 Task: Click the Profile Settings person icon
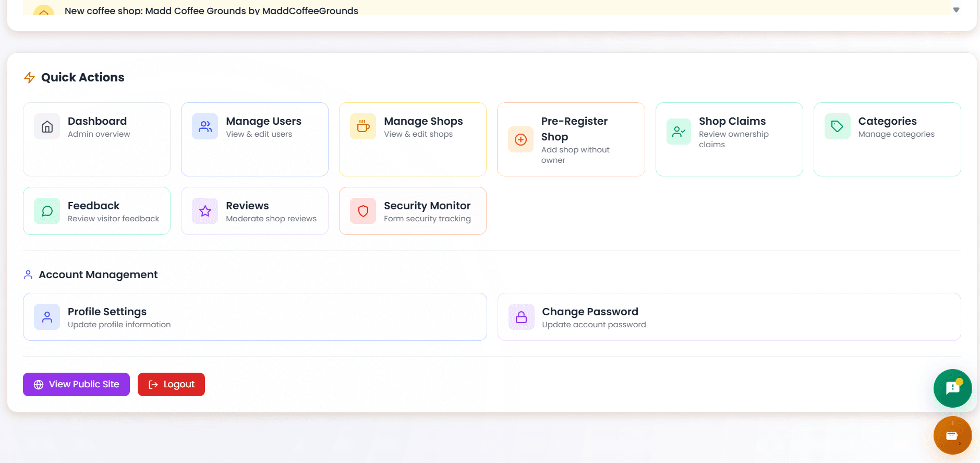pyautogui.click(x=47, y=317)
